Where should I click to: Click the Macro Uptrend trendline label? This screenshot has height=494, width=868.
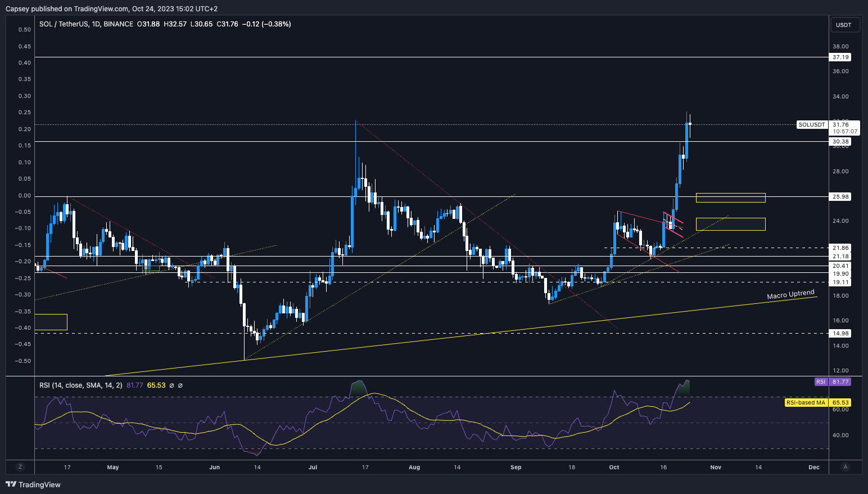(x=790, y=295)
